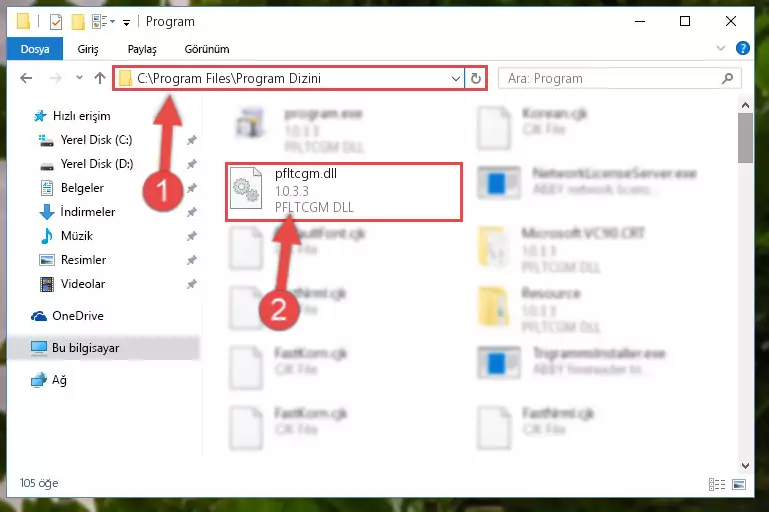
Task: Click the search magnifier icon
Action: pyautogui.click(x=728, y=78)
